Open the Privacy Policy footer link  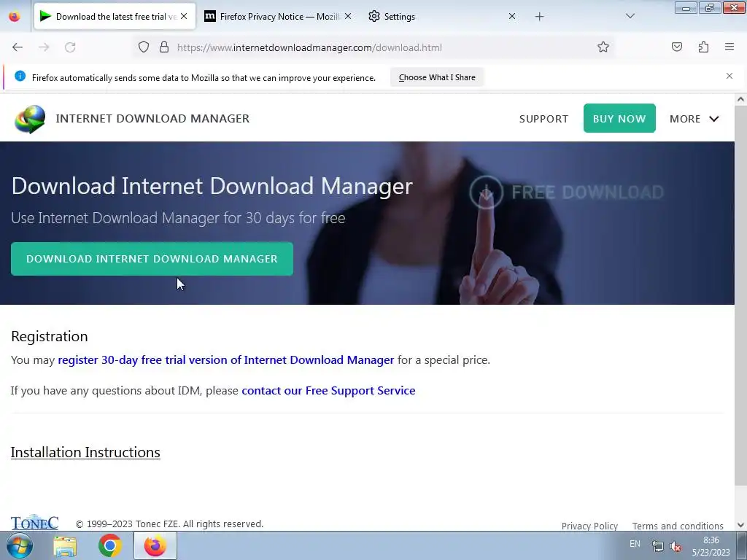tap(589, 526)
